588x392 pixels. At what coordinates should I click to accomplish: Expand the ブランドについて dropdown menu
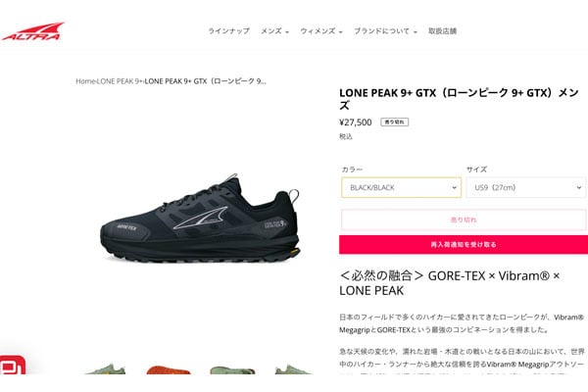[385, 31]
